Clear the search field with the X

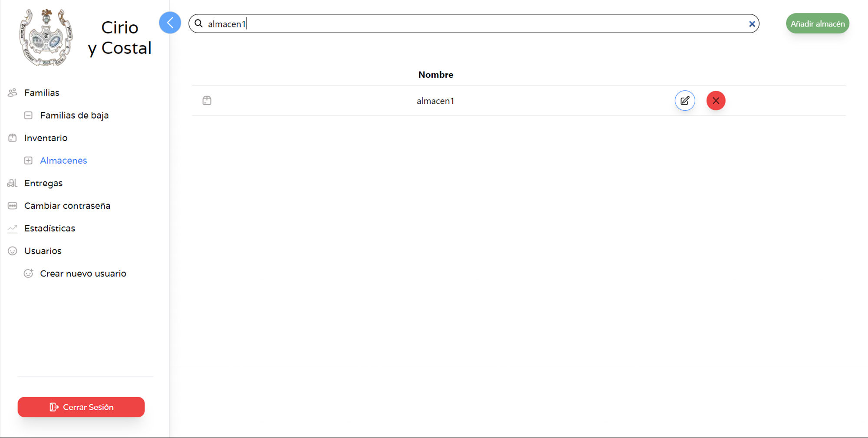[x=752, y=24]
